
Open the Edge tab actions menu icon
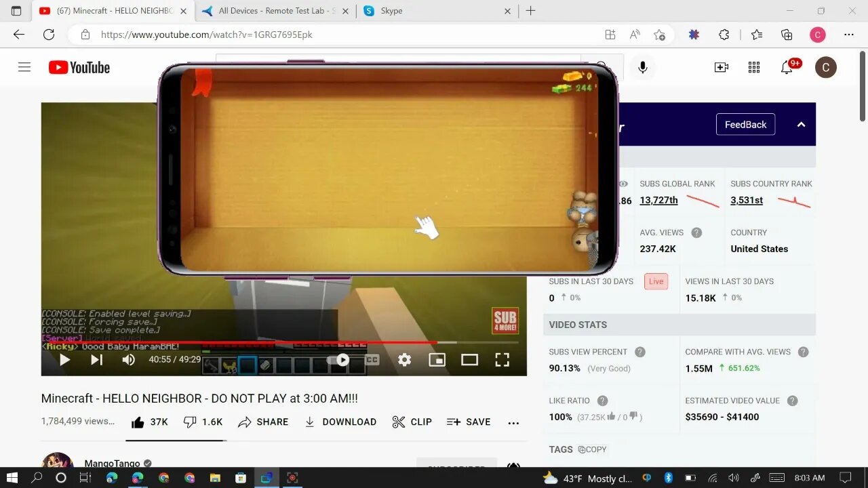[16, 11]
